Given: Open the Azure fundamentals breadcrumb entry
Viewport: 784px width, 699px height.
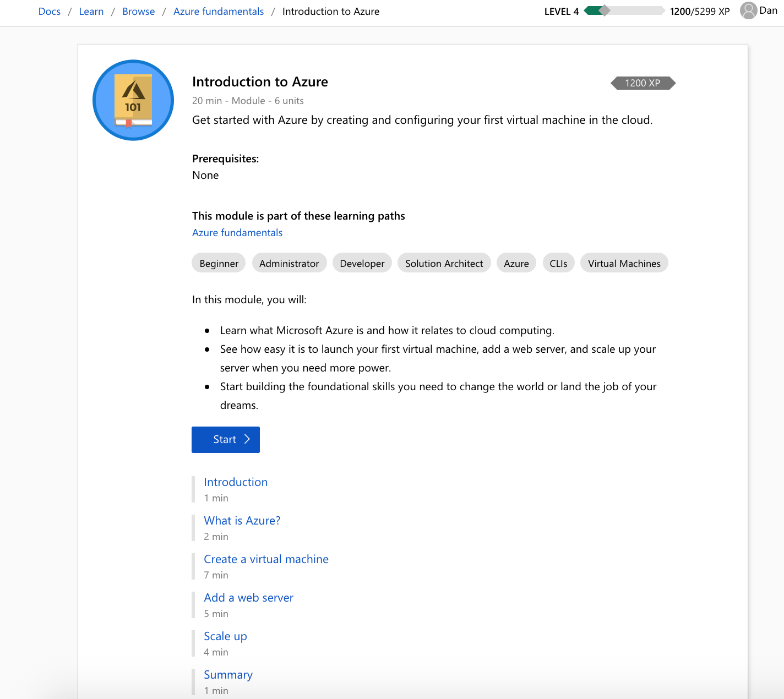Looking at the screenshot, I should [x=219, y=11].
